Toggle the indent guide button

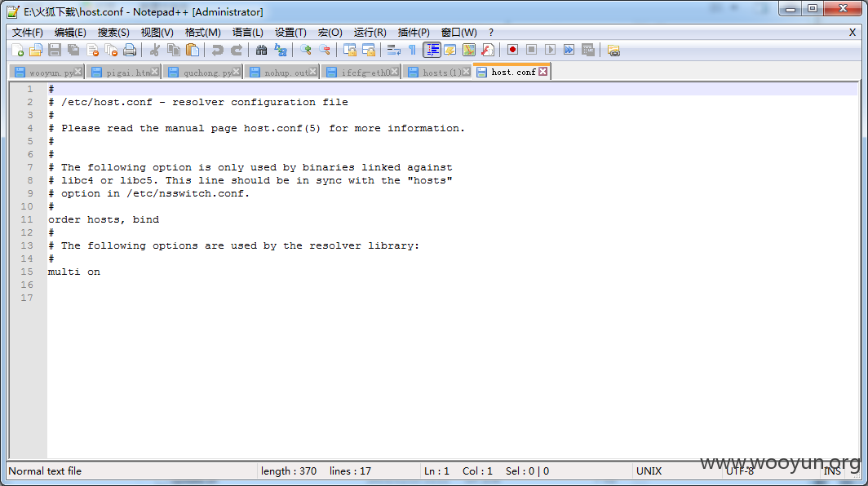[432, 51]
